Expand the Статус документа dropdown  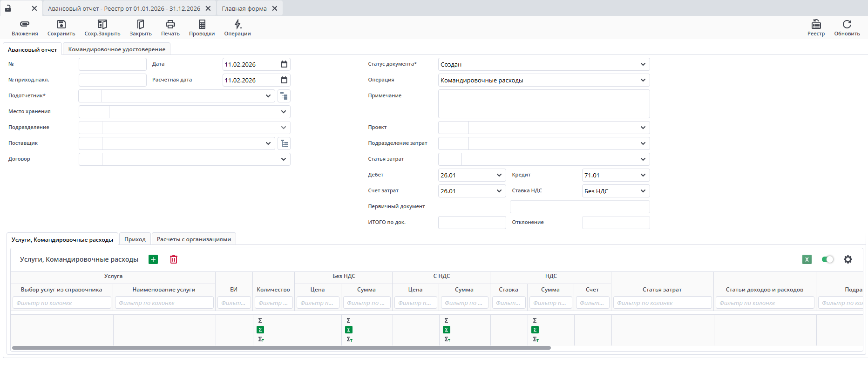click(x=643, y=64)
